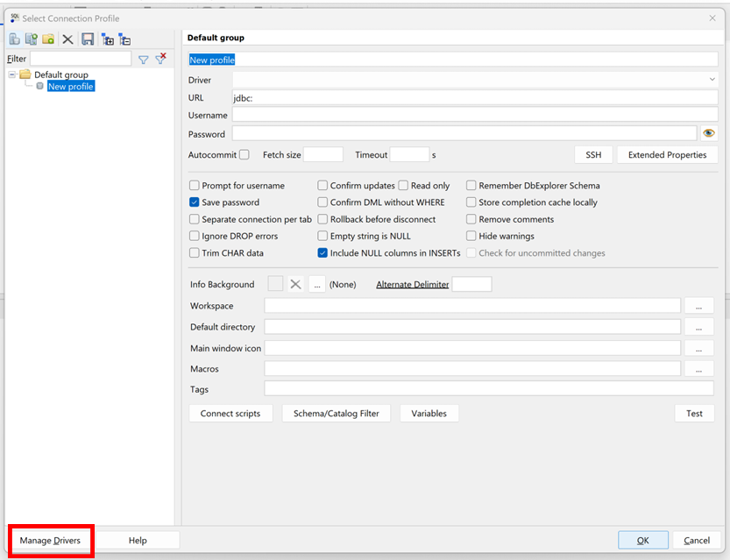
Task: Select the Default group folder
Action: (x=54, y=74)
